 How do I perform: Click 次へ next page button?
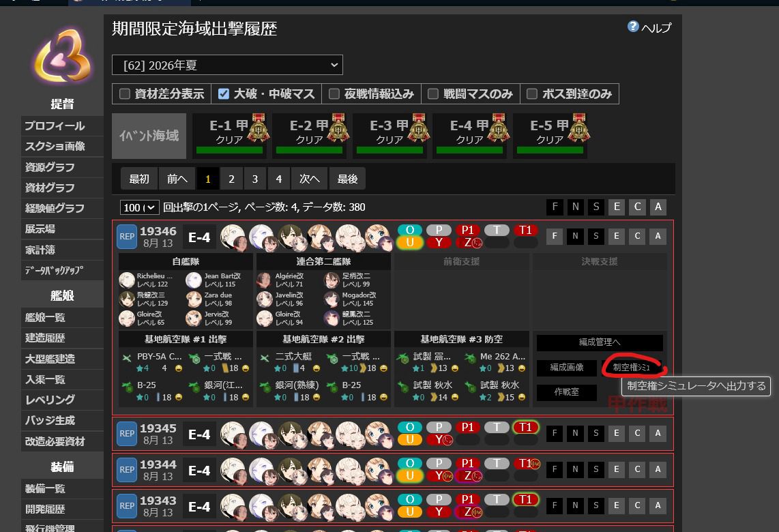[310, 179]
